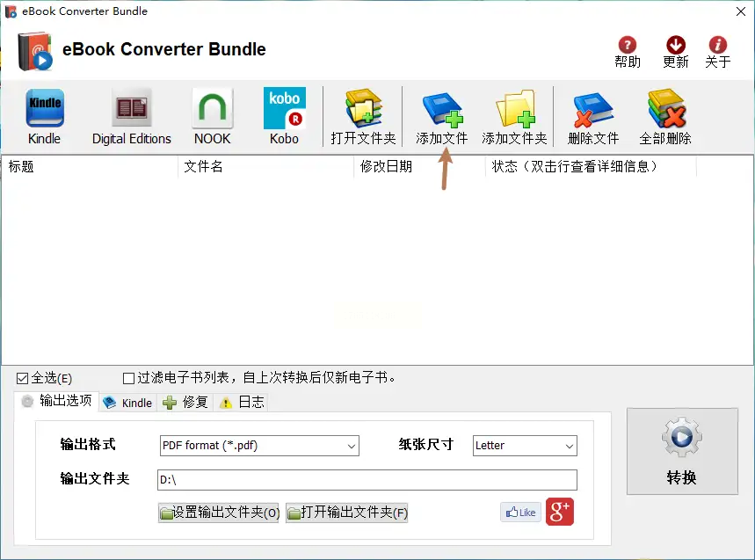755x560 pixels.
Task: Add a file with 添加文件
Action: [x=441, y=117]
